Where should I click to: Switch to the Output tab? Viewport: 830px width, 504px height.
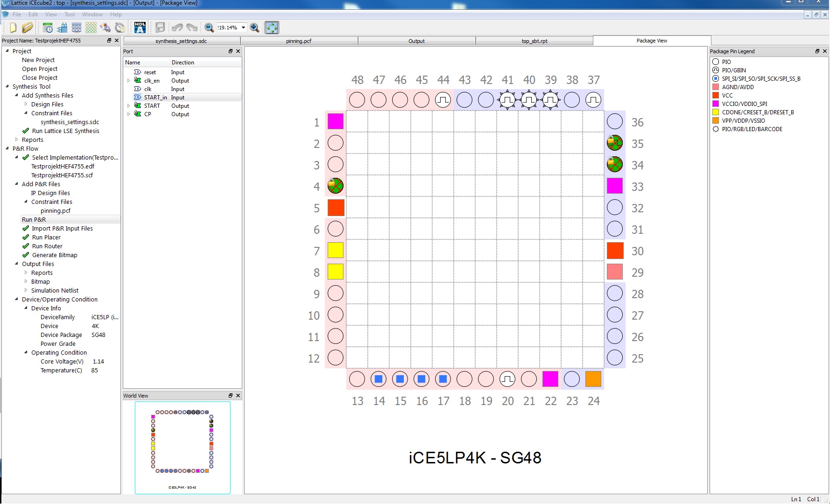tap(416, 41)
